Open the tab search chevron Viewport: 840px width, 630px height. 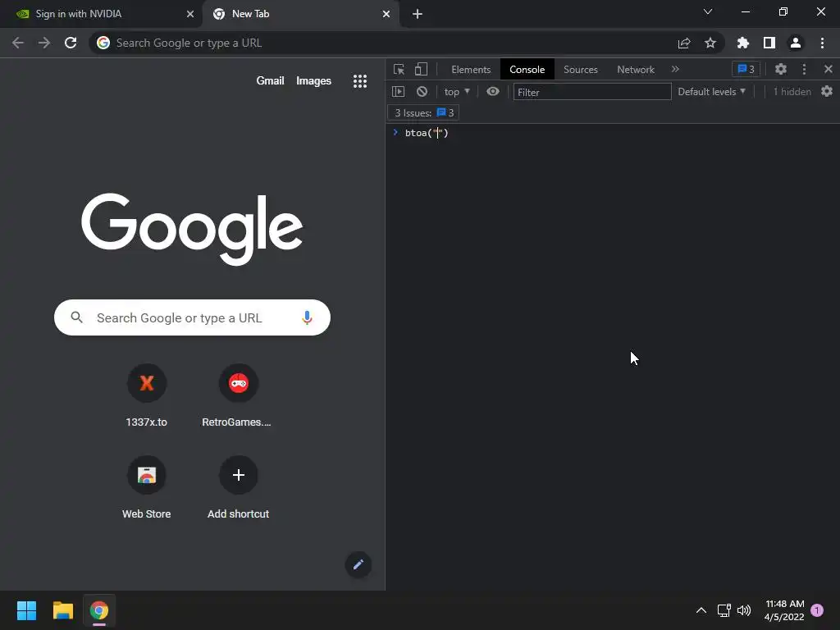pos(708,11)
